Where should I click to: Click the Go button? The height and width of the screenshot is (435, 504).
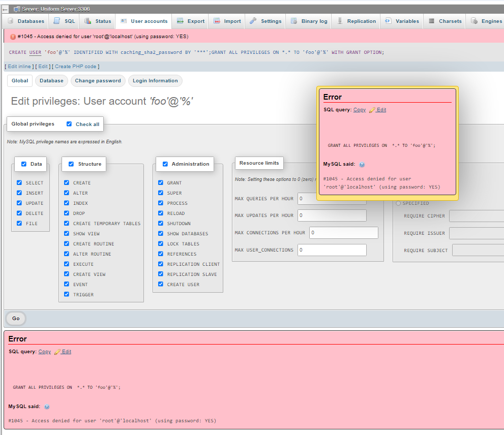click(16, 319)
